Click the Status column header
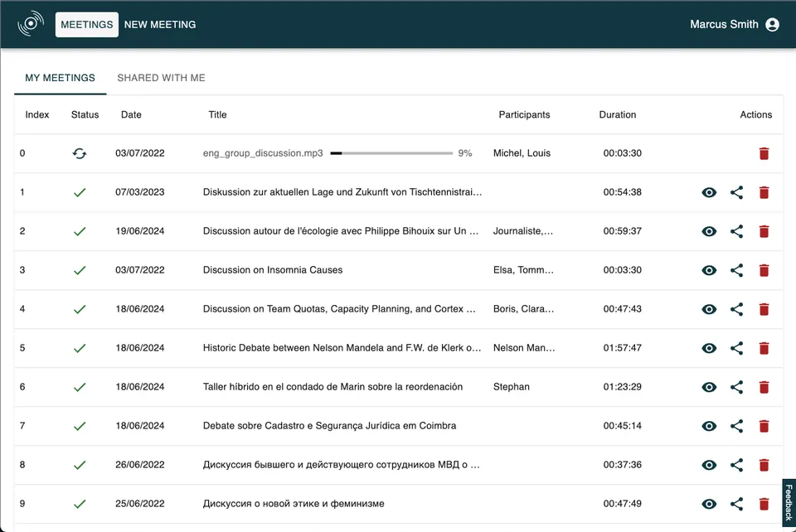Viewport: 796px width, 532px height. pos(85,114)
